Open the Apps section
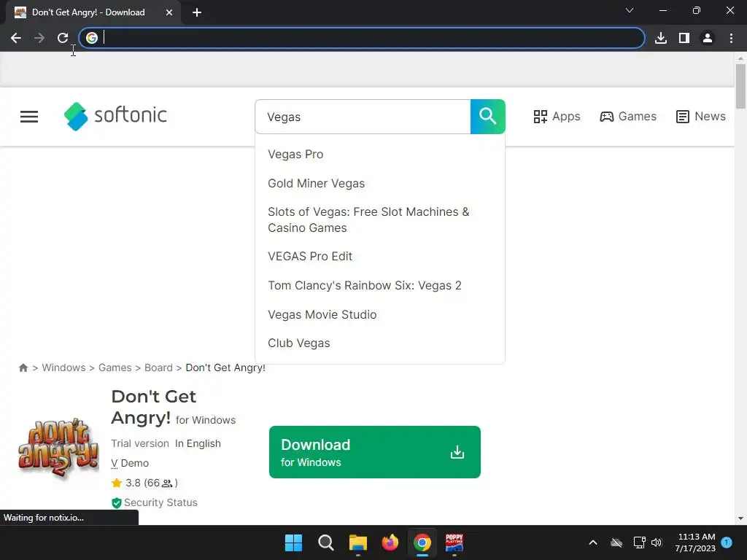The width and height of the screenshot is (747, 560). 557,117
